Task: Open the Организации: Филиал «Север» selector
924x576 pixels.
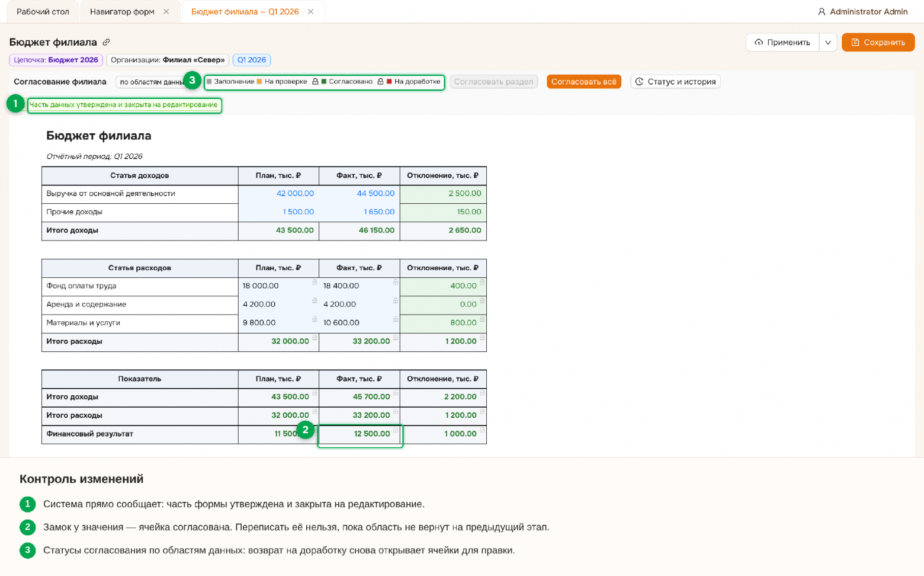Action: click(168, 60)
